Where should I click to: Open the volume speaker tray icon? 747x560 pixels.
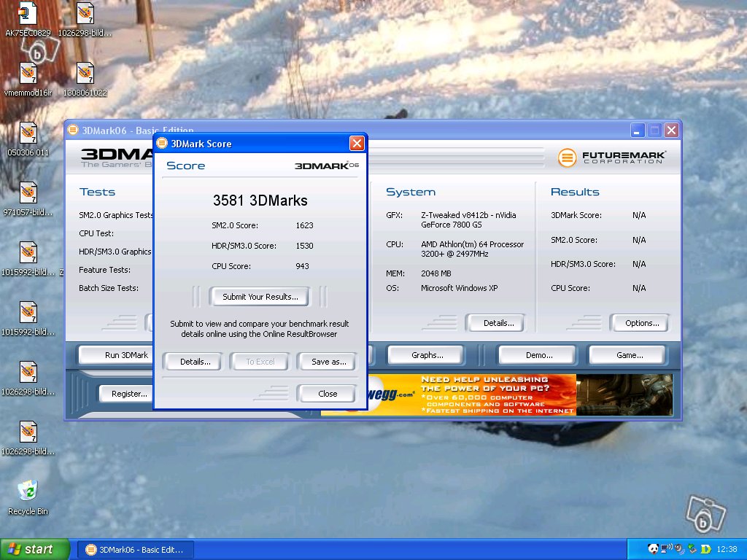679,549
